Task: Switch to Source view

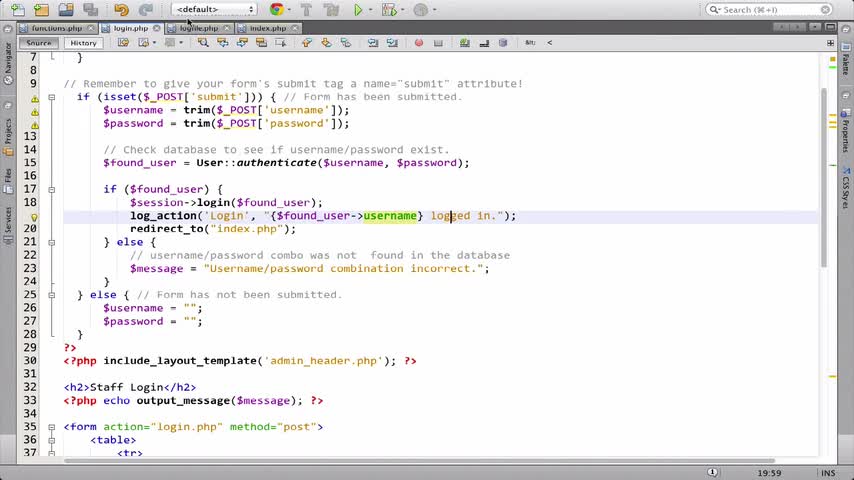Action: (39, 42)
